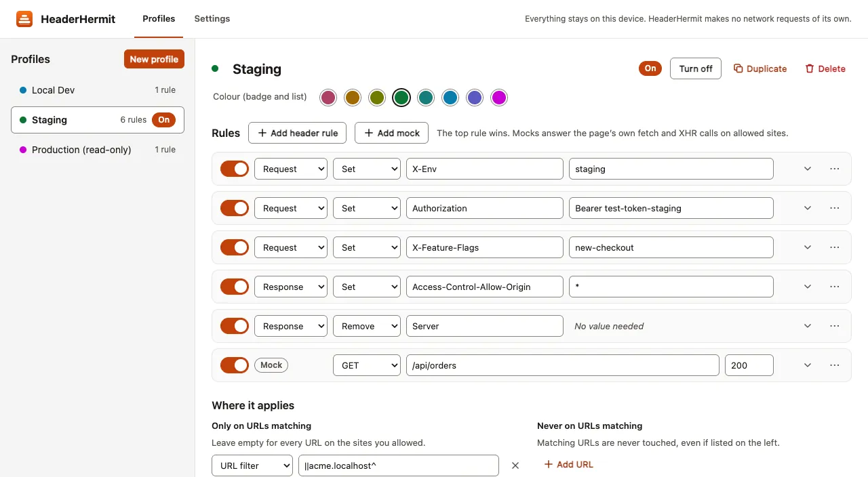This screenshot has height=477, width=868.
Task: Duplicate the Staging profile
Action: (760, 68)
